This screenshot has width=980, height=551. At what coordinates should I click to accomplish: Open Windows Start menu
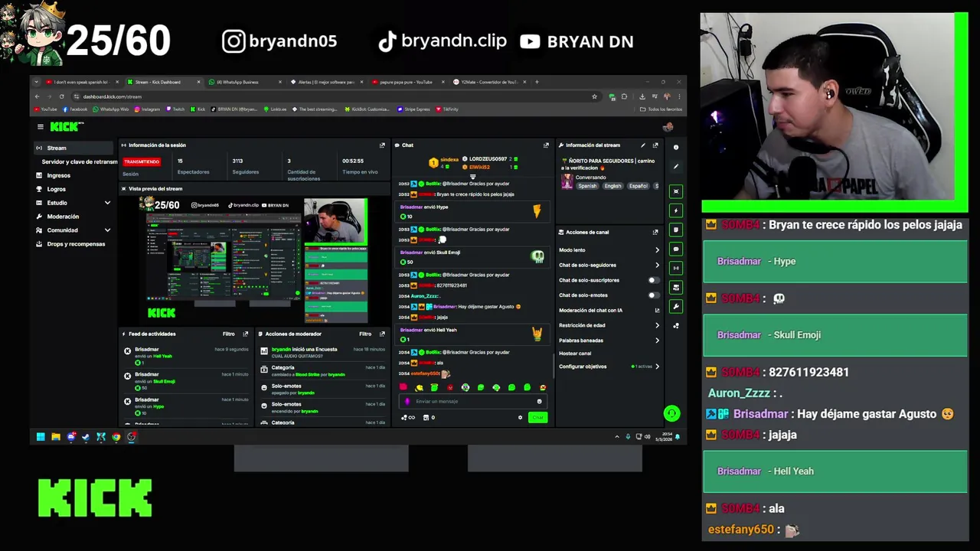click(x=41, y=437)
